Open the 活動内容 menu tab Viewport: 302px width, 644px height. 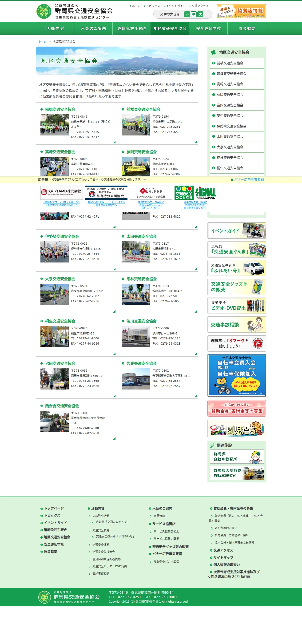tap(55, 28)
